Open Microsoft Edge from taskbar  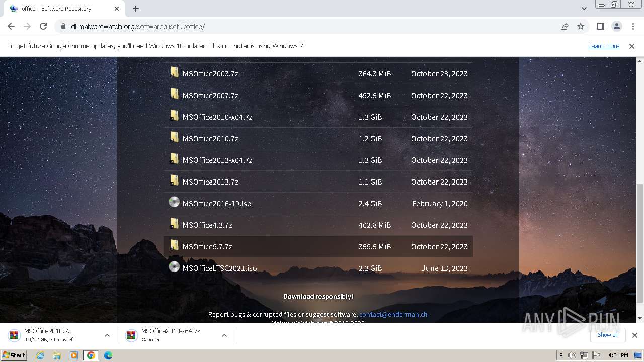[108, 355]
